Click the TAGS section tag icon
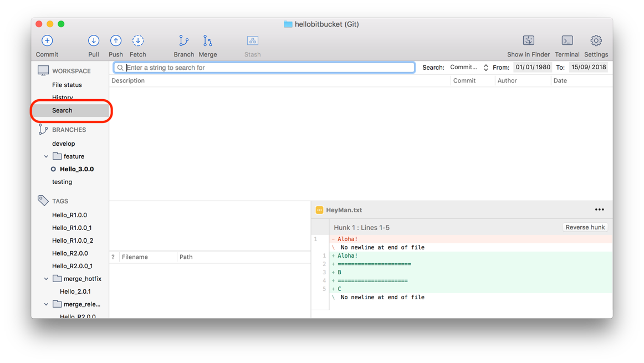The width and height of the screenshot is (644, 363). (43, 201)
